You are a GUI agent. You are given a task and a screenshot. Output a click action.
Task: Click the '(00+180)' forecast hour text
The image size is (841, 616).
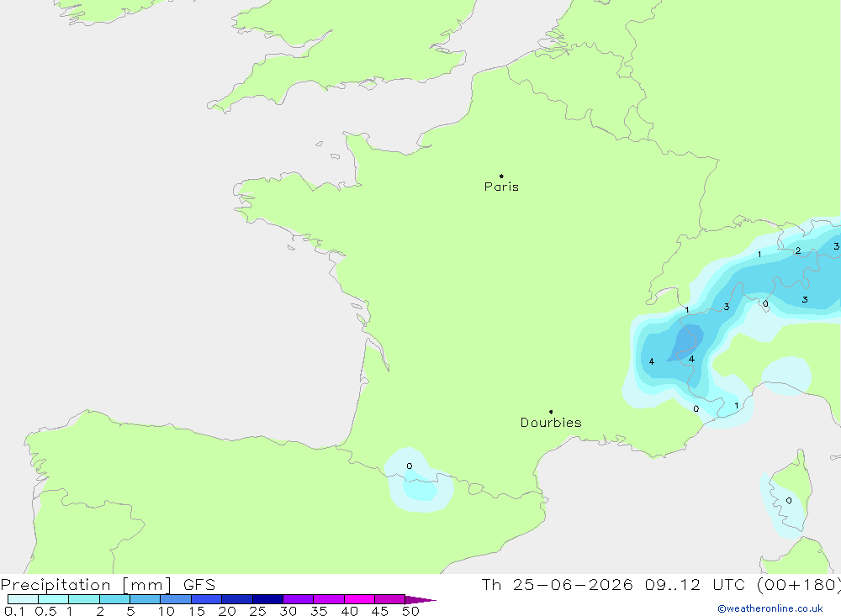pyautogui.click(x=799, y=584)
